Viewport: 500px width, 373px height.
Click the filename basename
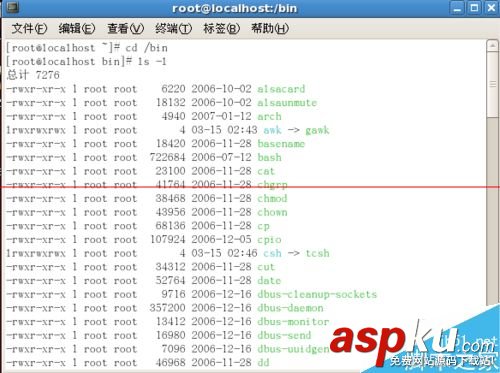click(281, 144)
